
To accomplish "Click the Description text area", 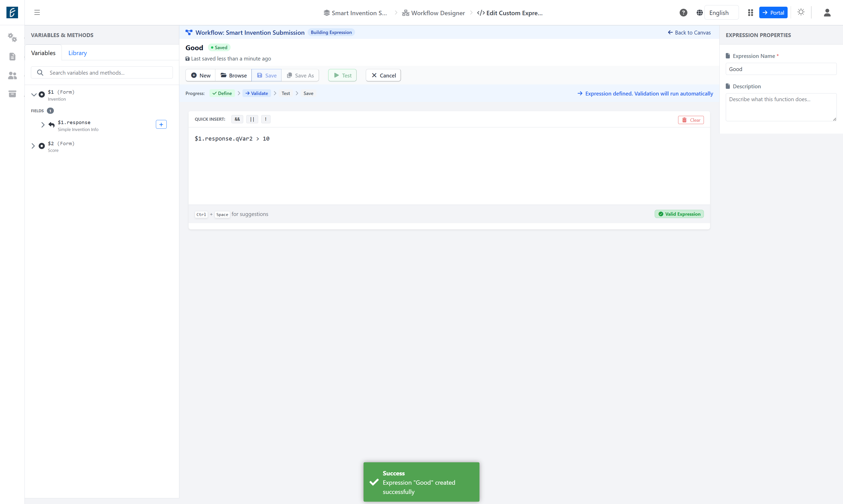I will 781,107.
